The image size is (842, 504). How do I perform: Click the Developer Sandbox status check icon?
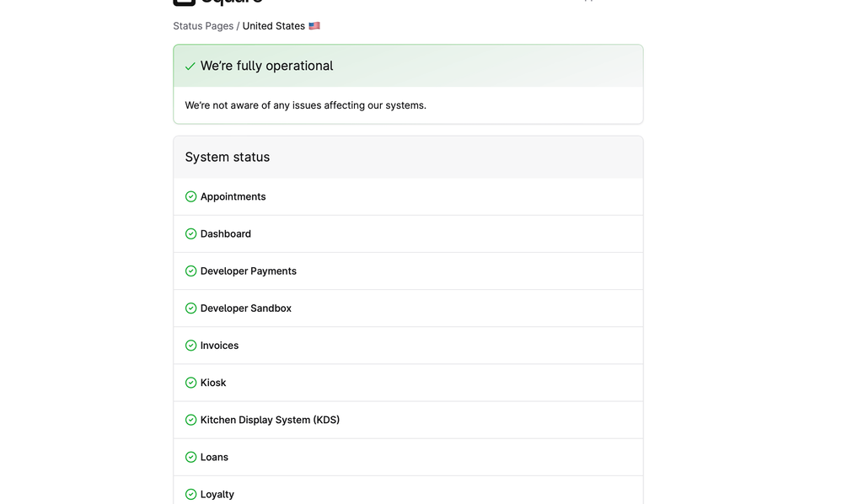(191, 308)
